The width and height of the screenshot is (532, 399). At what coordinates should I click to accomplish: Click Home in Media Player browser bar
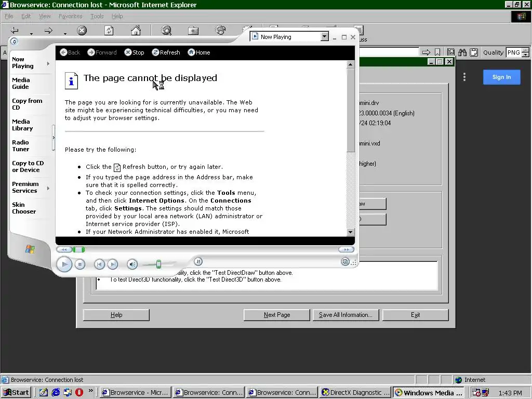pos(199,52)
